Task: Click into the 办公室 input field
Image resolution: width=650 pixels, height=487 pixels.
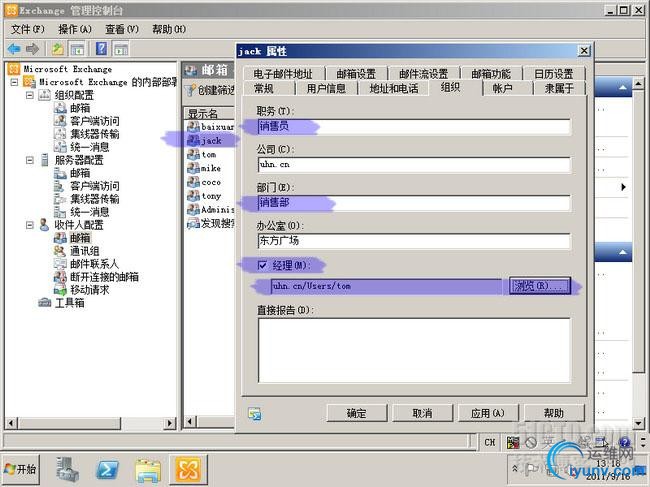Action: [414, 241]
